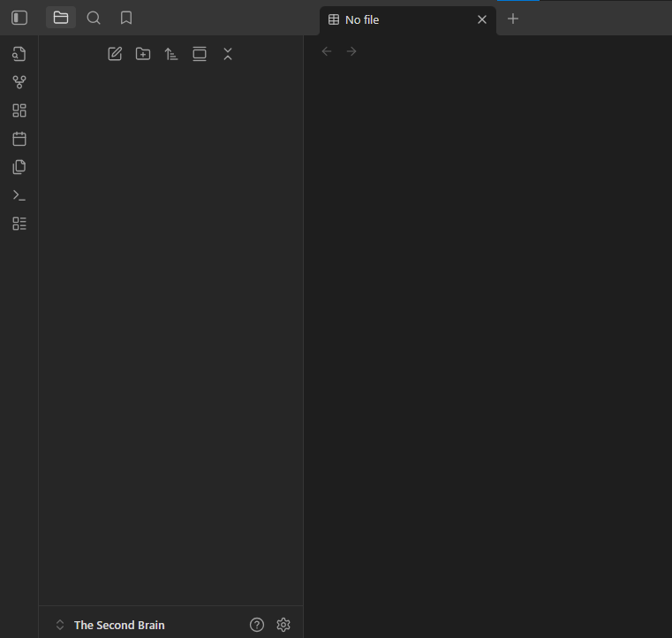Open settings with the gear icon
This screenshot has width=672, height=638.
(283, 625)
